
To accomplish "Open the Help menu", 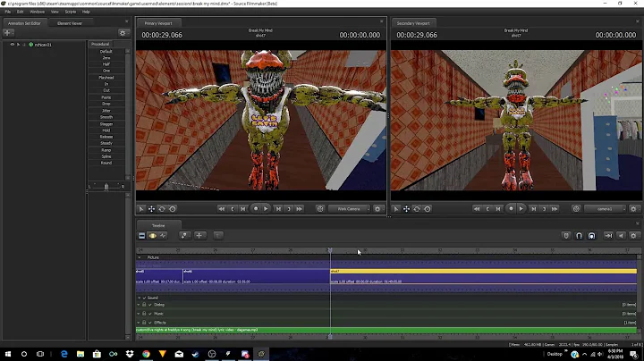I will (86, 12).
